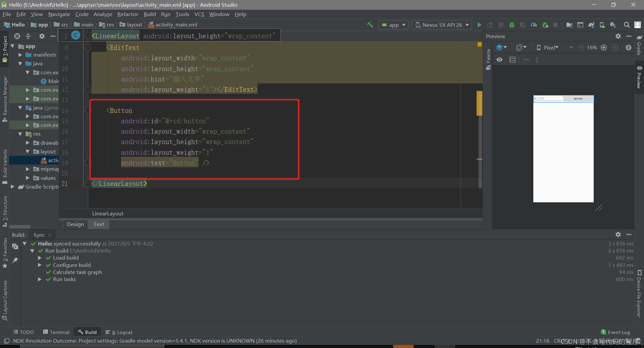
Task: Switch to the Design tab
Action: 75,224
